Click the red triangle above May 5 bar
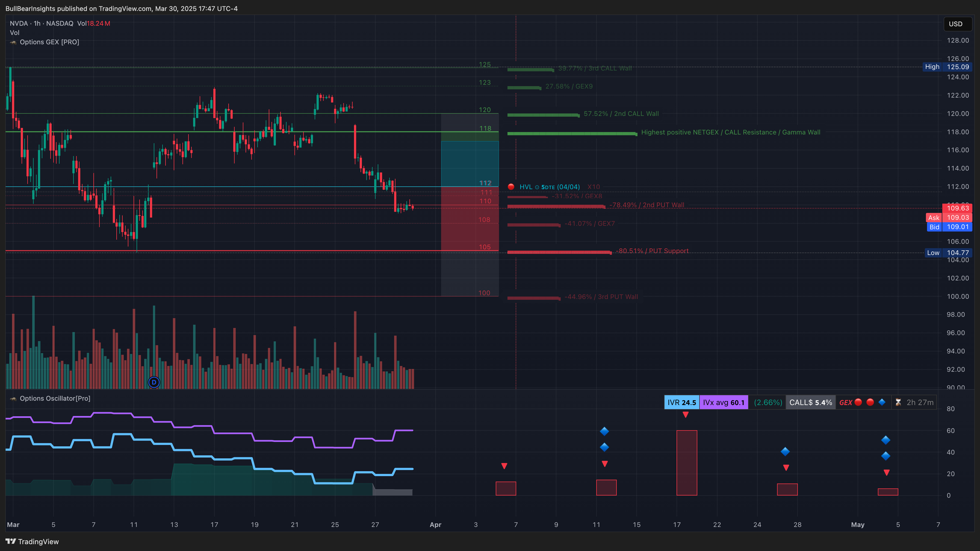 pyautogui.click(x=886, y=473)
